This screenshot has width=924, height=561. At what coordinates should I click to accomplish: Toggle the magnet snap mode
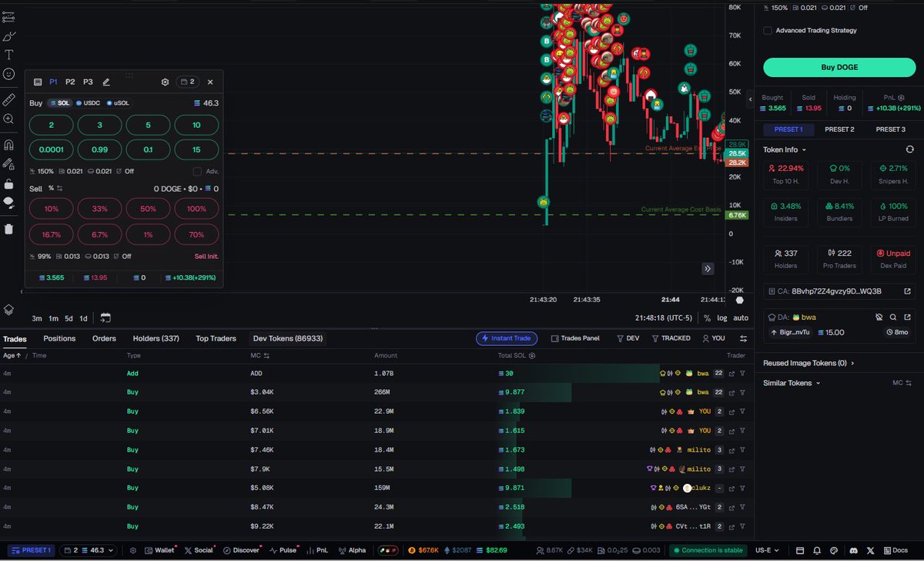coord(9,144)
